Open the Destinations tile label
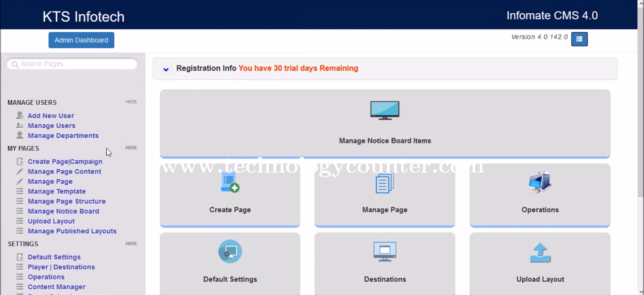The width and height of the screenshot is (644, 295). click(385, 279)
